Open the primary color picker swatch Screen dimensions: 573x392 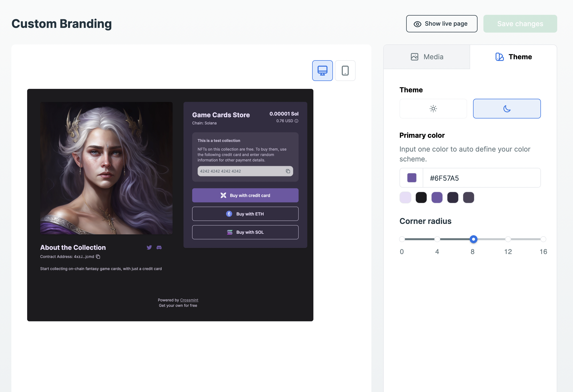pyautogui.click(x=412, y=178)
